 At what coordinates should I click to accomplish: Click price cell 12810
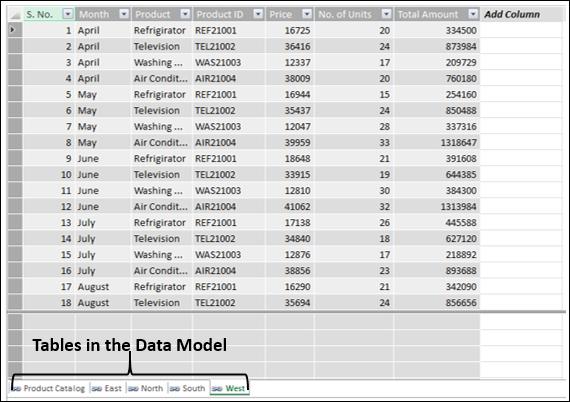coord(290,190)
